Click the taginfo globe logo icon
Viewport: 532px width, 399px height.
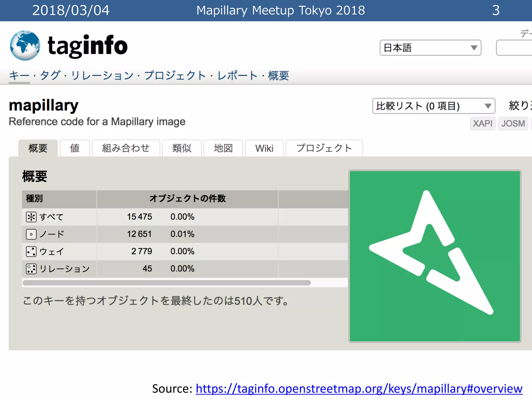pyautogui.click(x=25, y=45)
